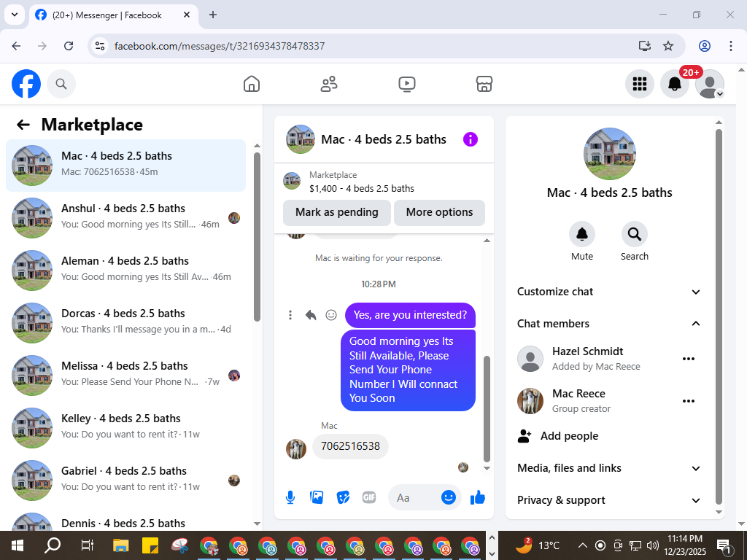Click the voice clip microphone icon
This screenshot has height=560, width=747.
click(x=290, y=497)
